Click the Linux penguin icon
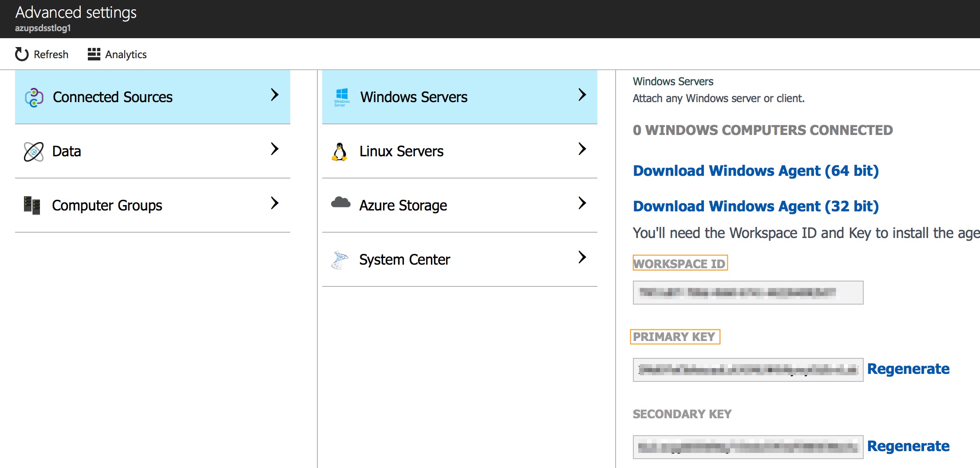 340,151
